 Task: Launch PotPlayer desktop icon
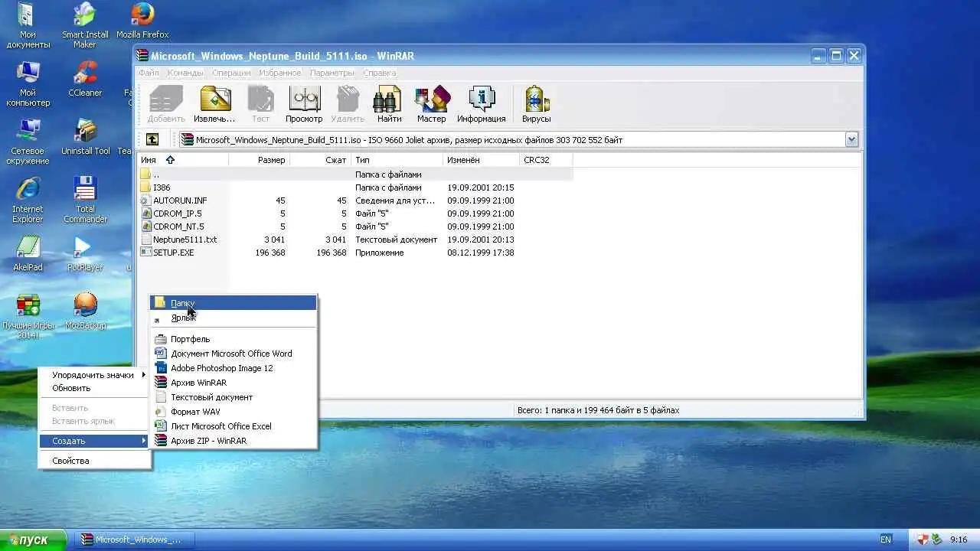[85, 254]
